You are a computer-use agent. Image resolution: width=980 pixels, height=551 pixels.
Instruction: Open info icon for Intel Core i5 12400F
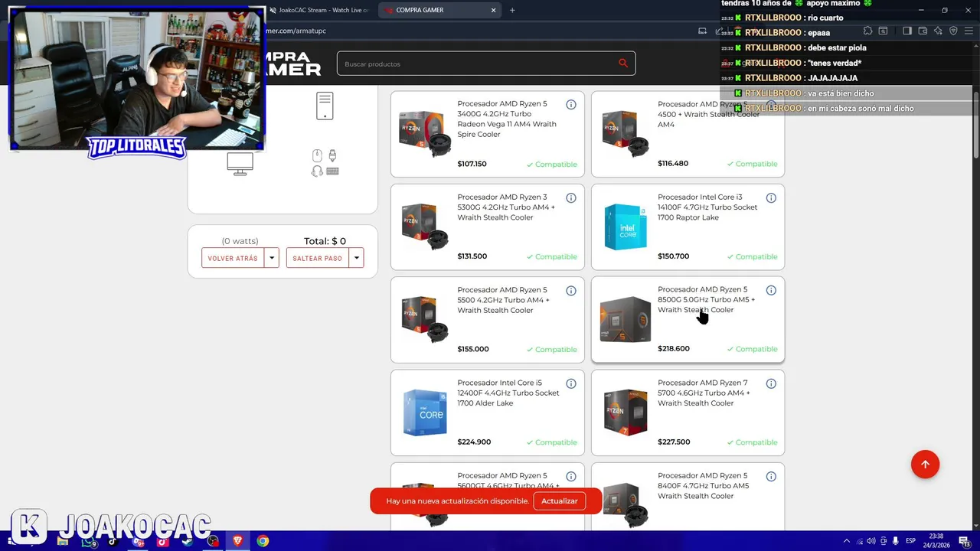click(571, 383)
